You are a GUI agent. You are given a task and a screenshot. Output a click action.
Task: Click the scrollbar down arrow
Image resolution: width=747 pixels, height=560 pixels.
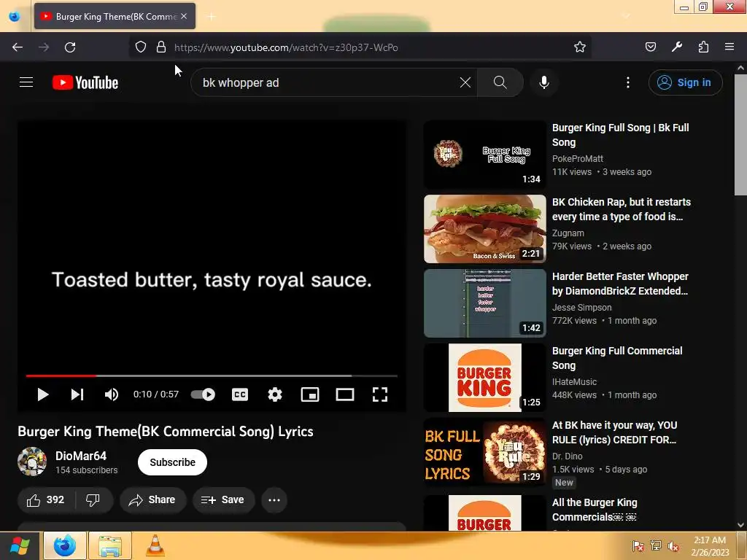point(740,525)
